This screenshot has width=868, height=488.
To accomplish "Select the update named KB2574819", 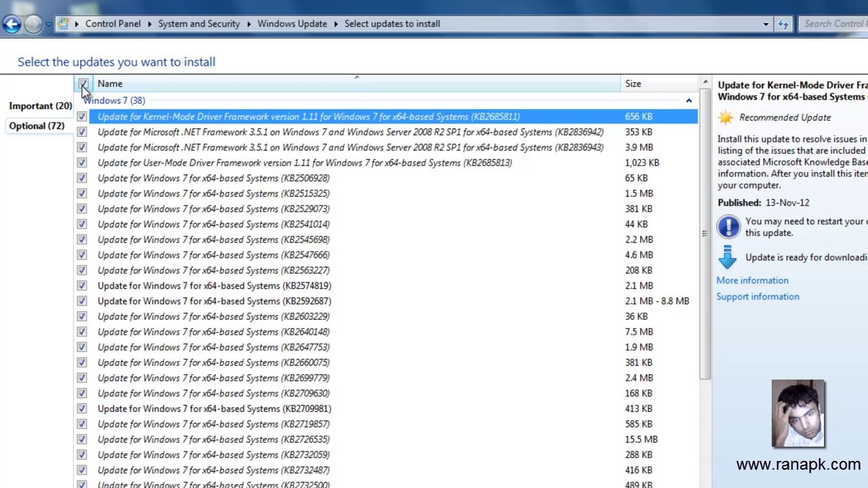I will (x=214, y=285).
